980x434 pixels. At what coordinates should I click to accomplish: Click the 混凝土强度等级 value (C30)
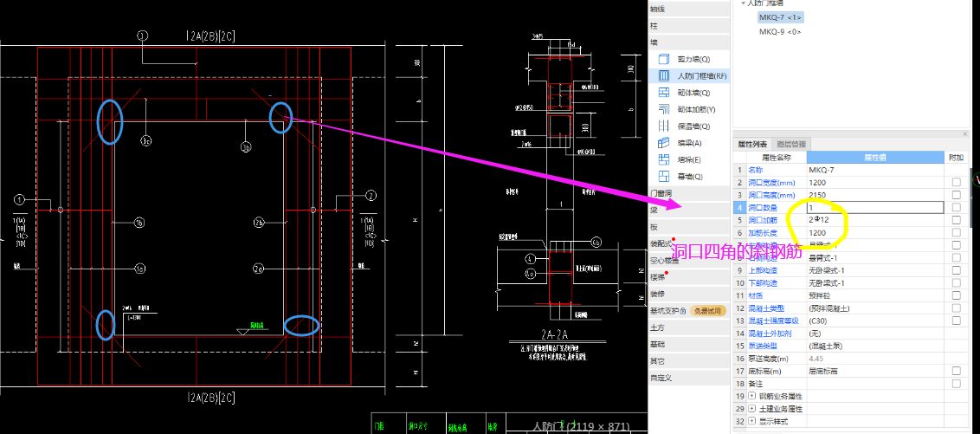tap(875, 321)
